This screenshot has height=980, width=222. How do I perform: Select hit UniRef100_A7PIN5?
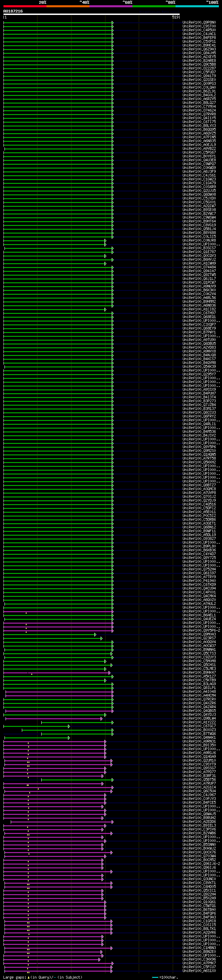[199, 137]
